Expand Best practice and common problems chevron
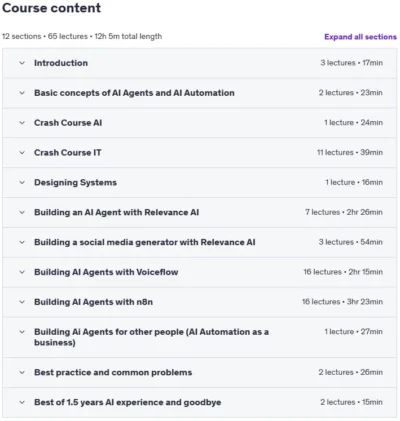400x421 pixels. [x=22, y=372]
